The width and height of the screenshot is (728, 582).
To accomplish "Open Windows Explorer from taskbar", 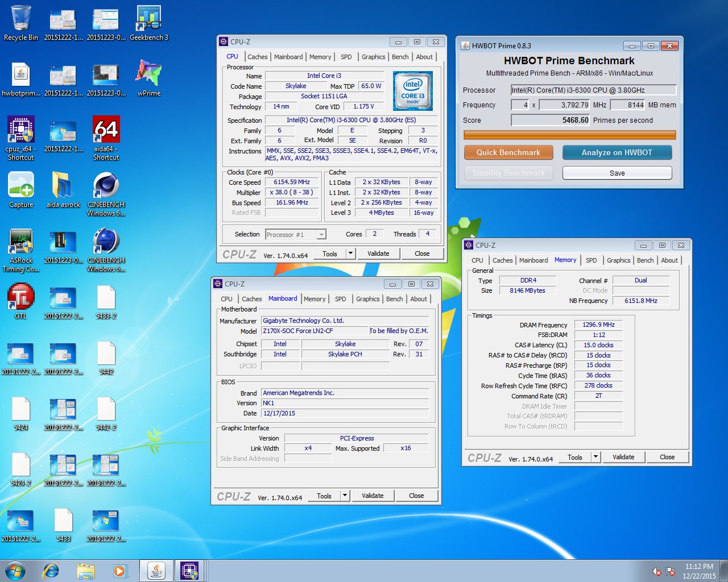I will (x=86, y=571).
